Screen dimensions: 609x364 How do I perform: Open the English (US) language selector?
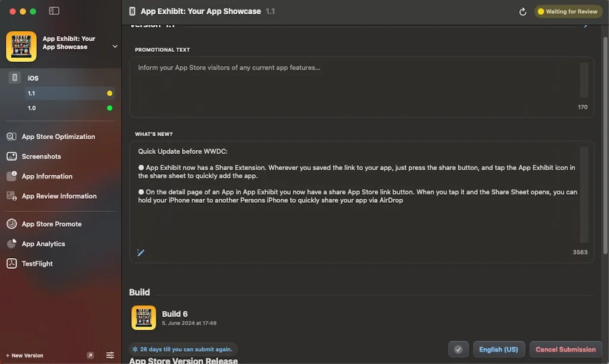coord(498,349)
